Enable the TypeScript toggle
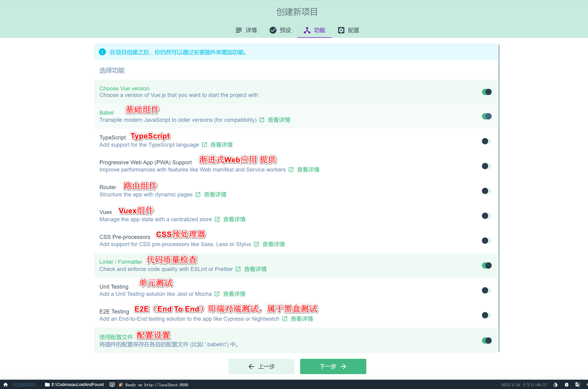Viewport: 588px width, 389px height. click(x=486, y=141)
